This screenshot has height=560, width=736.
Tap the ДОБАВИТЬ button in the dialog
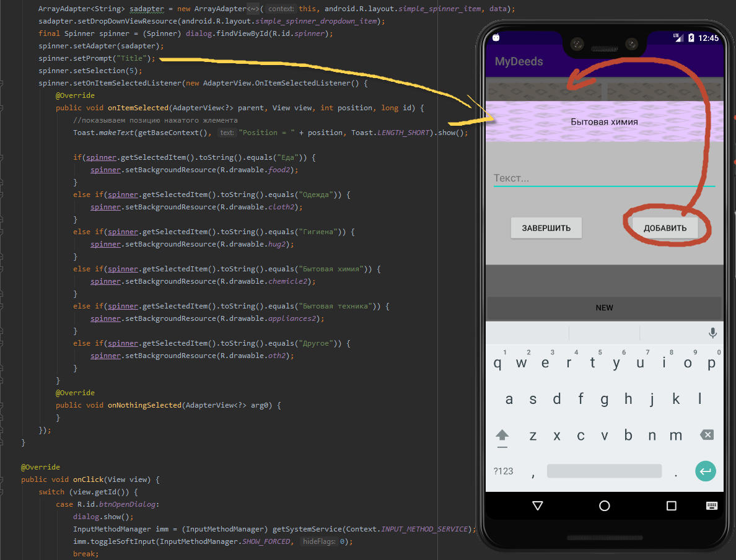(x=665, y=228)
